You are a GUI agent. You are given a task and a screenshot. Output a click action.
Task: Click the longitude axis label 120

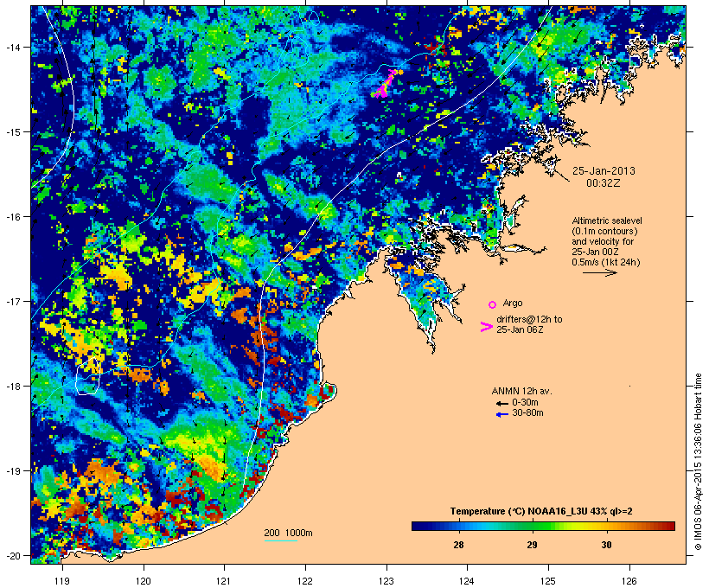pyautogui.click(x=144, y=581)
